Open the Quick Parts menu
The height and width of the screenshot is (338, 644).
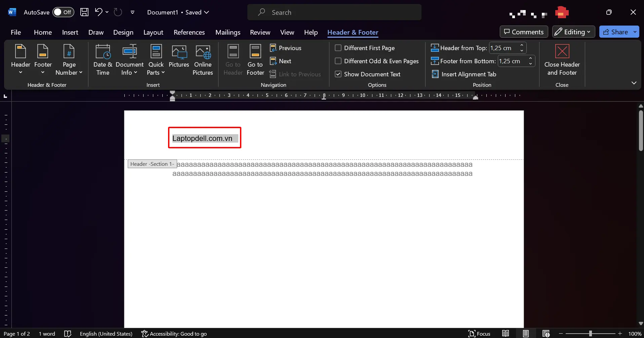point(156,60)
